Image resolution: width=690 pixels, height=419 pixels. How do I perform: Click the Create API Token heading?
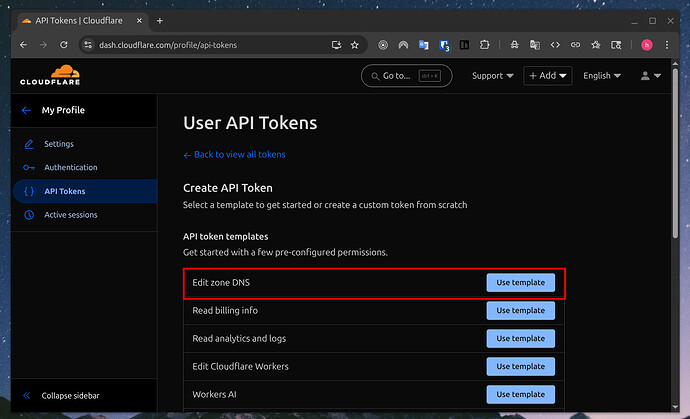228,188
